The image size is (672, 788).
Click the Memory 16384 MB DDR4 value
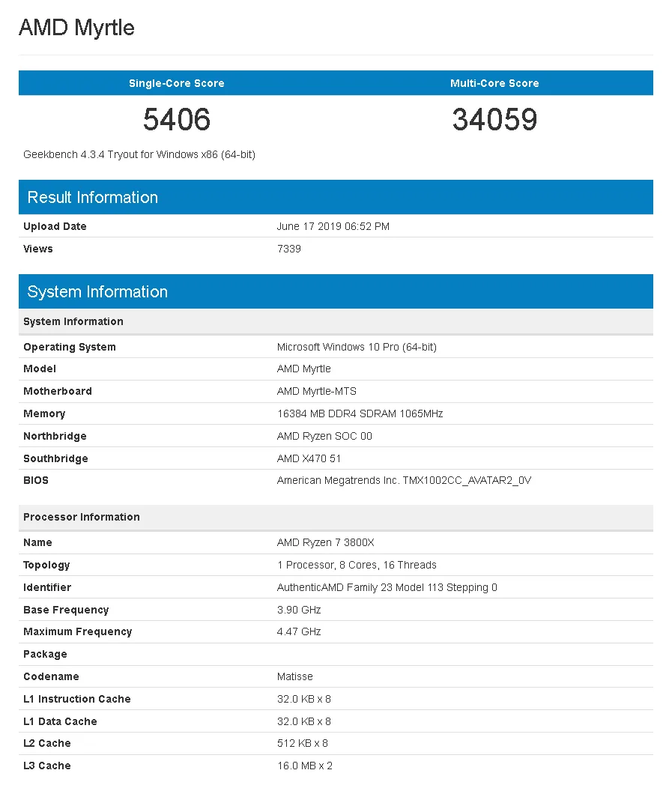(x=360, y=413)
